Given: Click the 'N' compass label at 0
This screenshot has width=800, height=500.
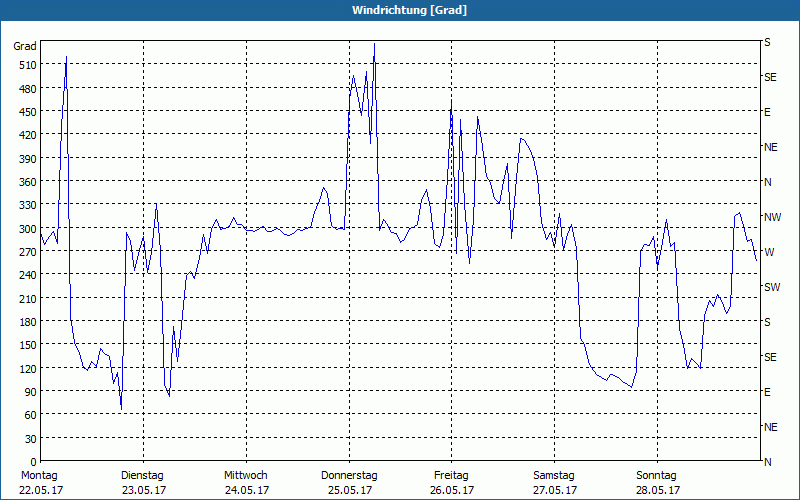Looking at the screenshot, I should [x=768, y=462].
